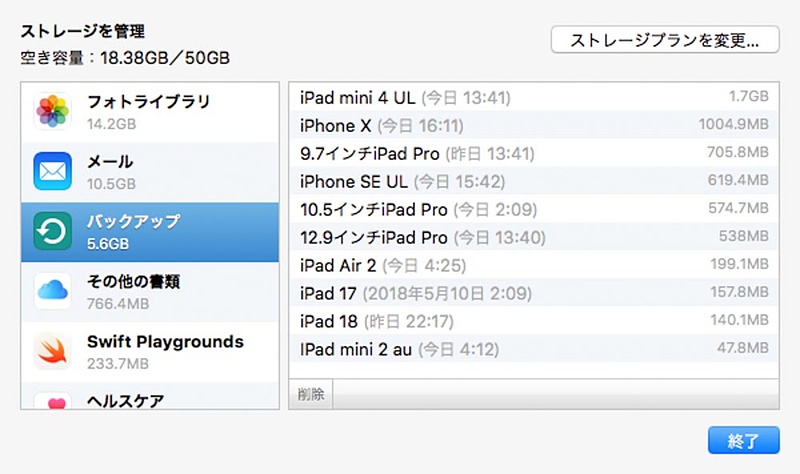Image resolution: width=800 pixels, height=474 pixels.
Task: Open ストレージプランを変更... button
Action: [x=665, y=40]
